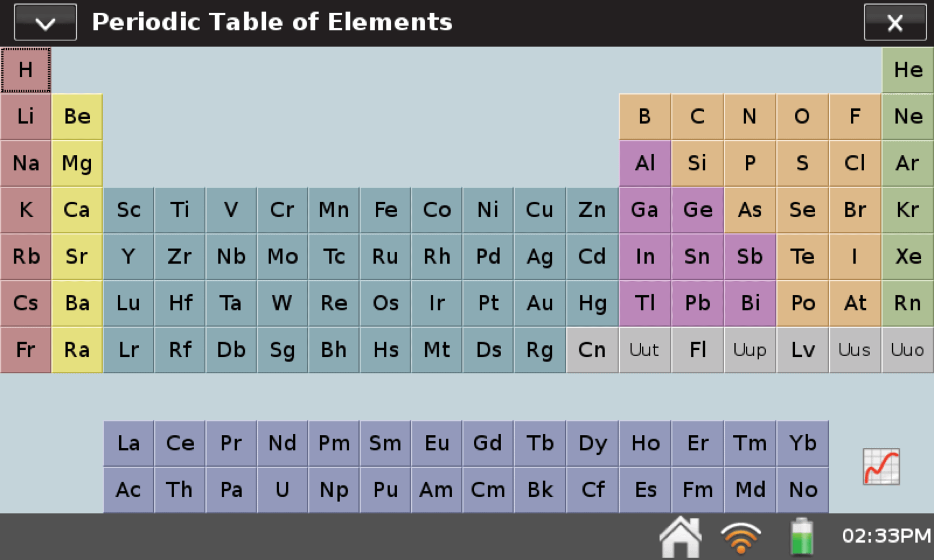Screen dimensions: 934x560
Task: Select Uranium in the actinide row
Action: click(282, 490)
